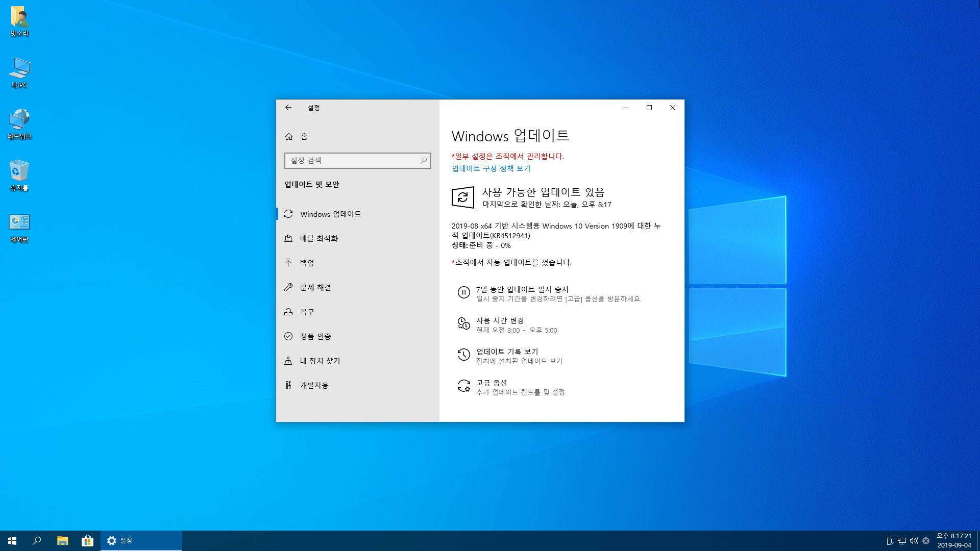Click the 업데이트 구성 정책 보기 link
The width and height of the screenshot is (980, 551).
(491, 168)
